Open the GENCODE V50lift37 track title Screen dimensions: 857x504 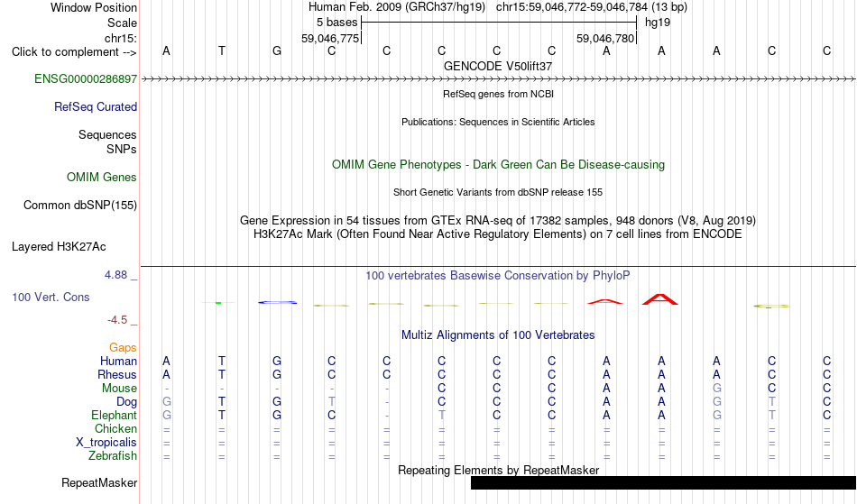pyautogui.click(x=498, y=66)
